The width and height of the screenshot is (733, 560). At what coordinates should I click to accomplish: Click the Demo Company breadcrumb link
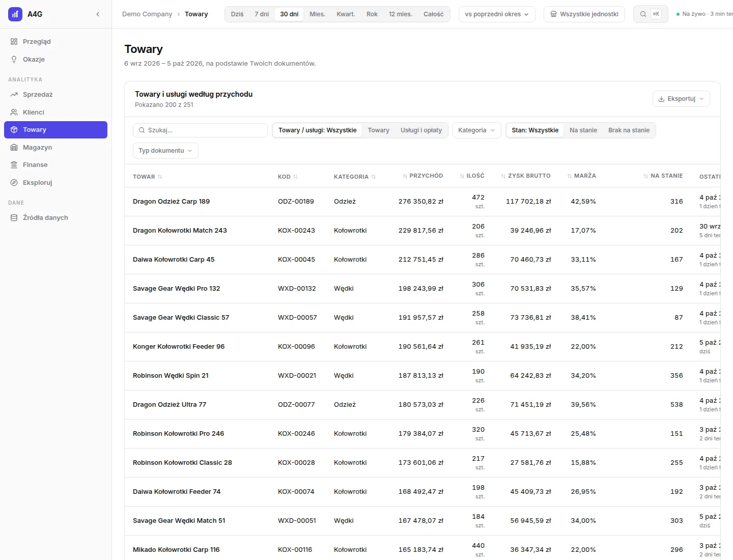pyautogui.click(x=147, y=14)
